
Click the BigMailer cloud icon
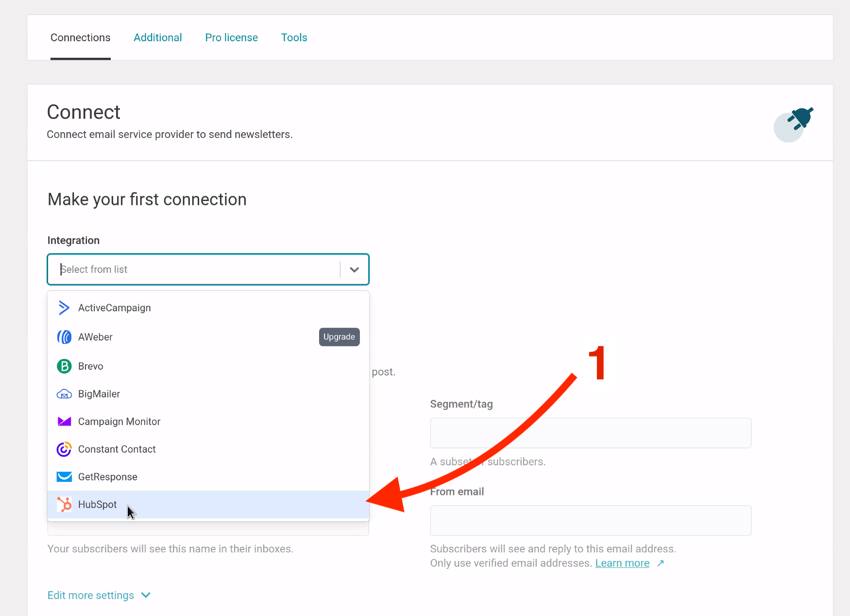pyautogui.click(x=64, y=394)
